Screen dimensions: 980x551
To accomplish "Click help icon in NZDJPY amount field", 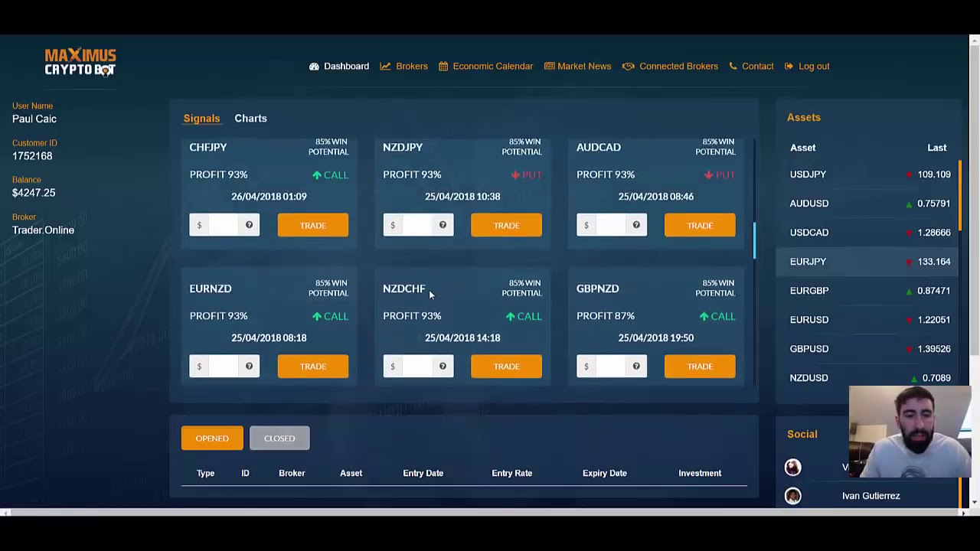I will (x=443, y=225).
